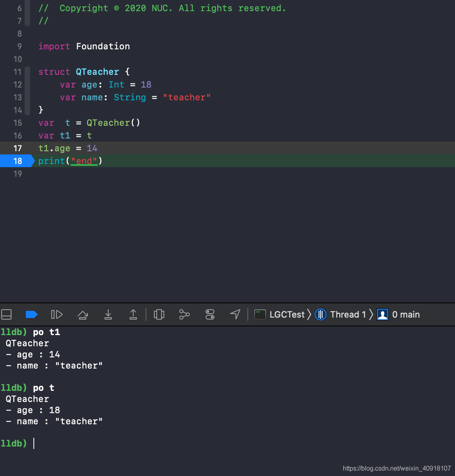This screenshot has width=455, height=476.
Task: Click "import Foundation" line
Action: coord(84,46)
